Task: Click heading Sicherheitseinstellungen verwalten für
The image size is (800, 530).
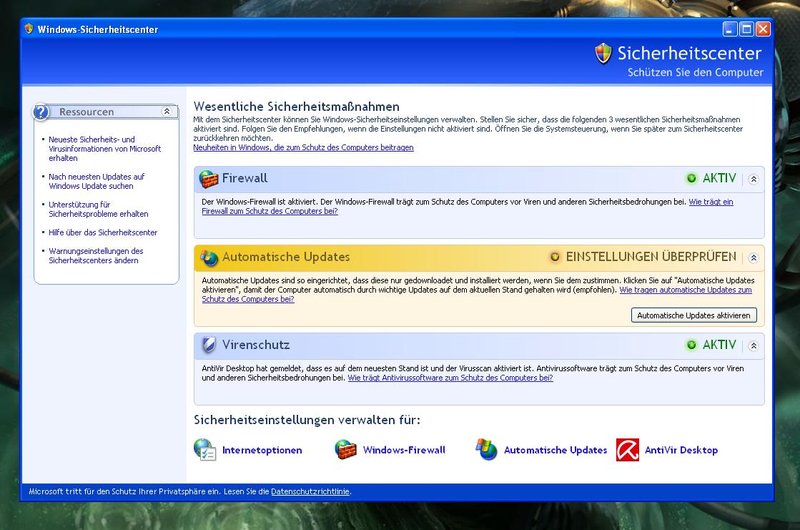Action: click(x=307, y=420)
